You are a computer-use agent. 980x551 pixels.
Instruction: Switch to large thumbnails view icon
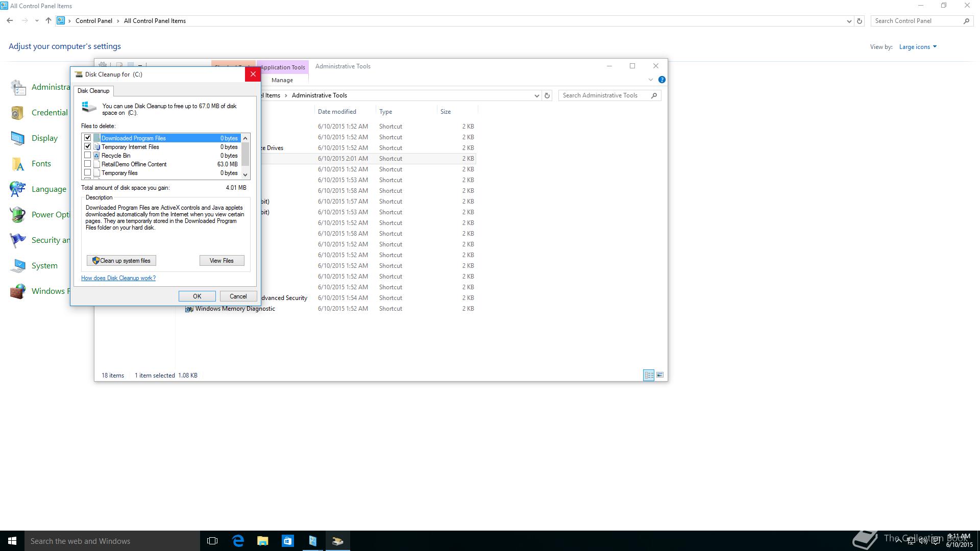[660, 375]
